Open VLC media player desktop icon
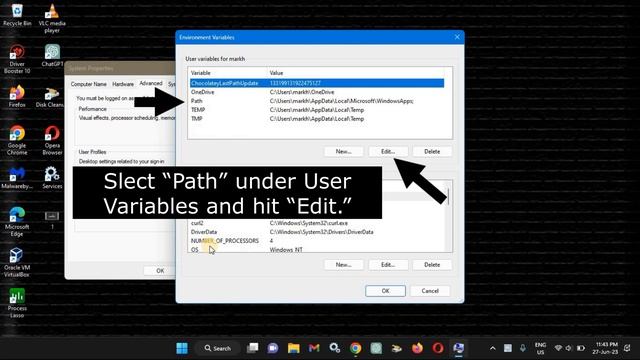 [x=52, y=18]
